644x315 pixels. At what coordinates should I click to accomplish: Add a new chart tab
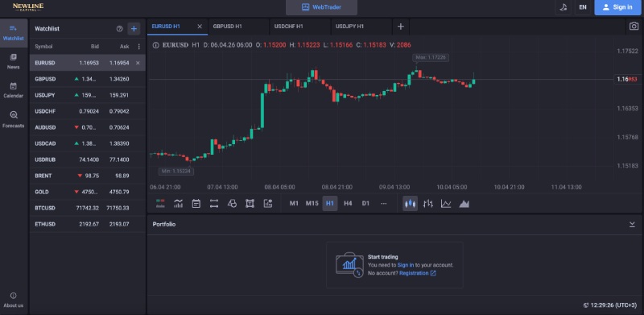[x=401, y=27]
